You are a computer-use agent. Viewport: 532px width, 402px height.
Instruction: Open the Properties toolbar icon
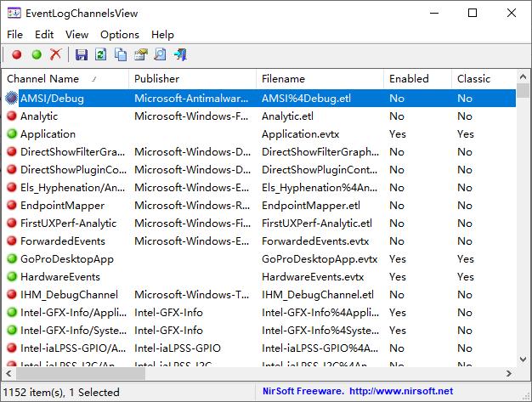click(141, 54)
